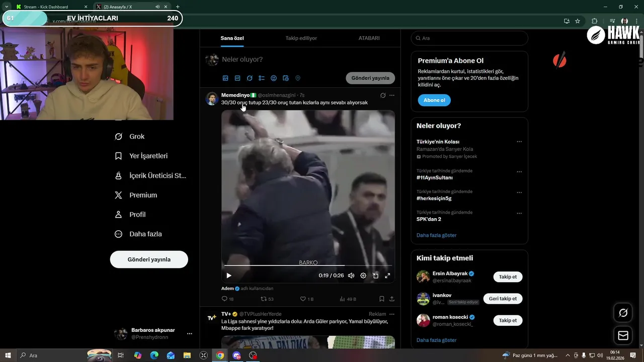Image resolution: width=644 pixels, height=362 pixels.
Task: Follow roman kosecki
Action: click(x=508, y=320)
